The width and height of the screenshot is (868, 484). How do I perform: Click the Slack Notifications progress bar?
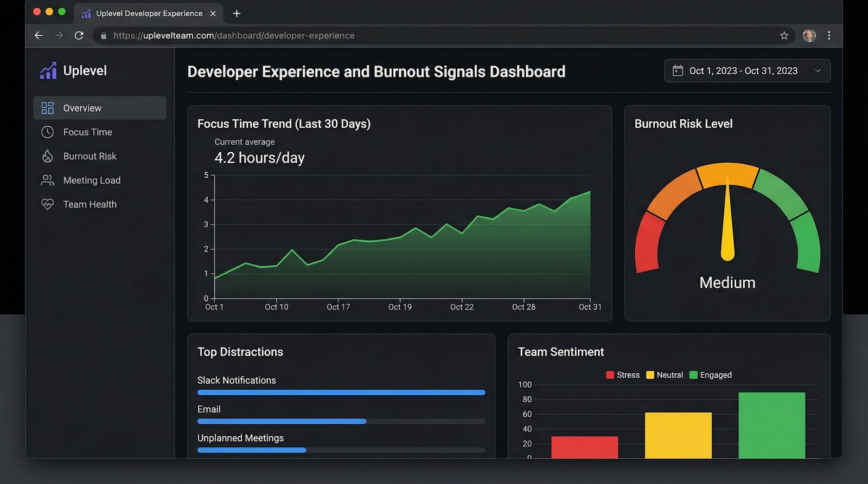coord(341,392)
